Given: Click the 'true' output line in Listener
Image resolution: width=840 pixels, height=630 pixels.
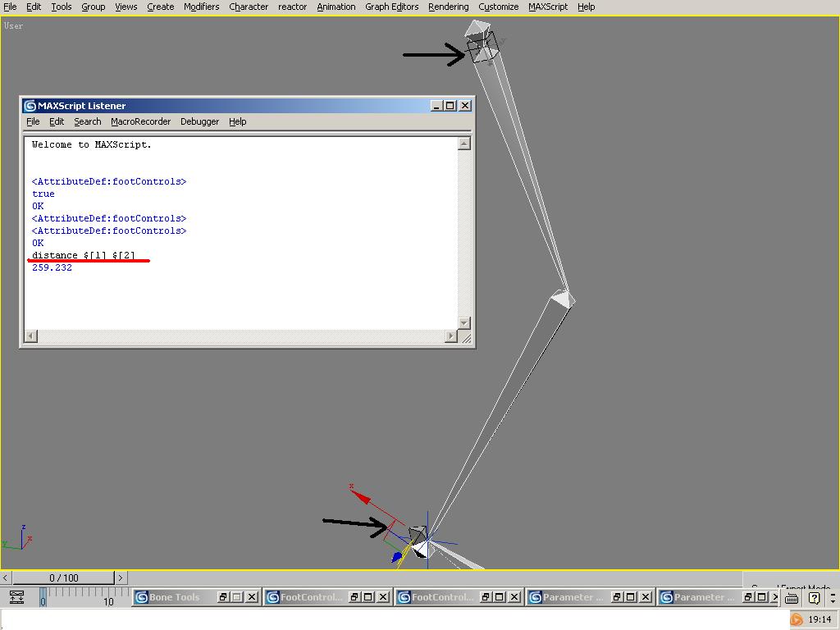Looking at the screenshot, I should [x=43, y=194].
